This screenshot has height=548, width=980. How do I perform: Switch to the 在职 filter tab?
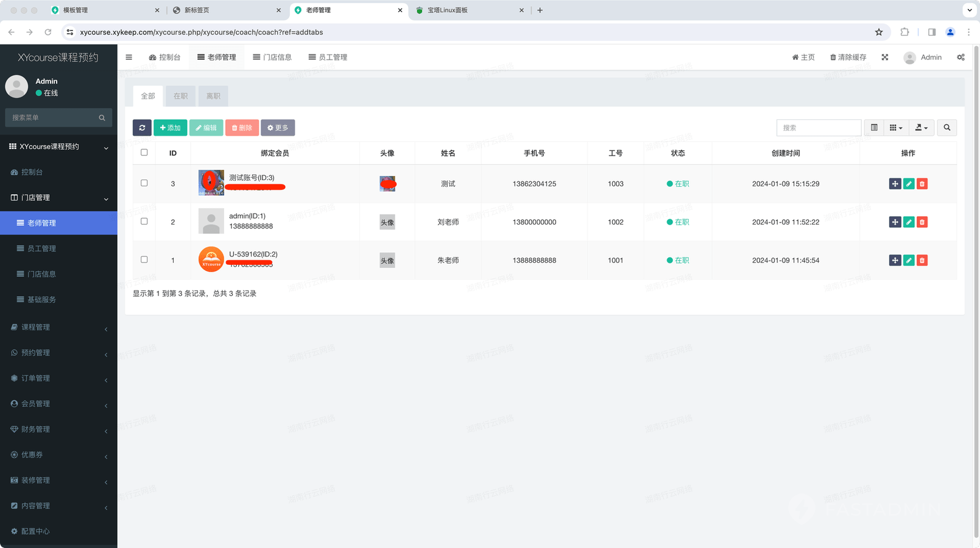(180, 96)
